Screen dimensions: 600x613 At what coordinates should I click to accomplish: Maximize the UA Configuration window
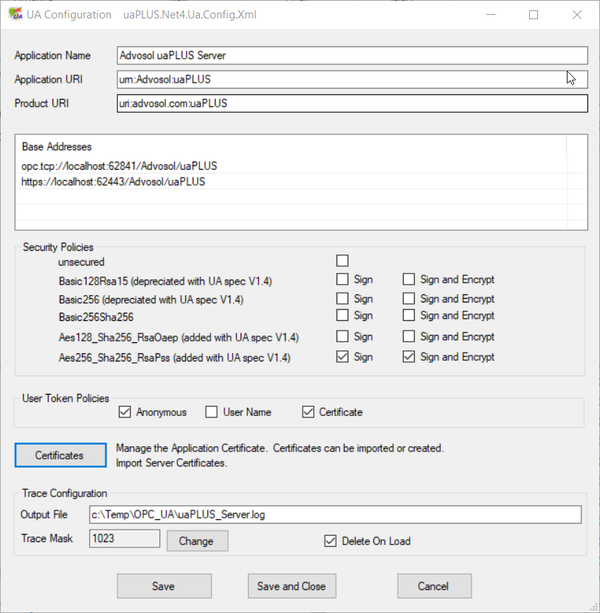click(534, 14)
